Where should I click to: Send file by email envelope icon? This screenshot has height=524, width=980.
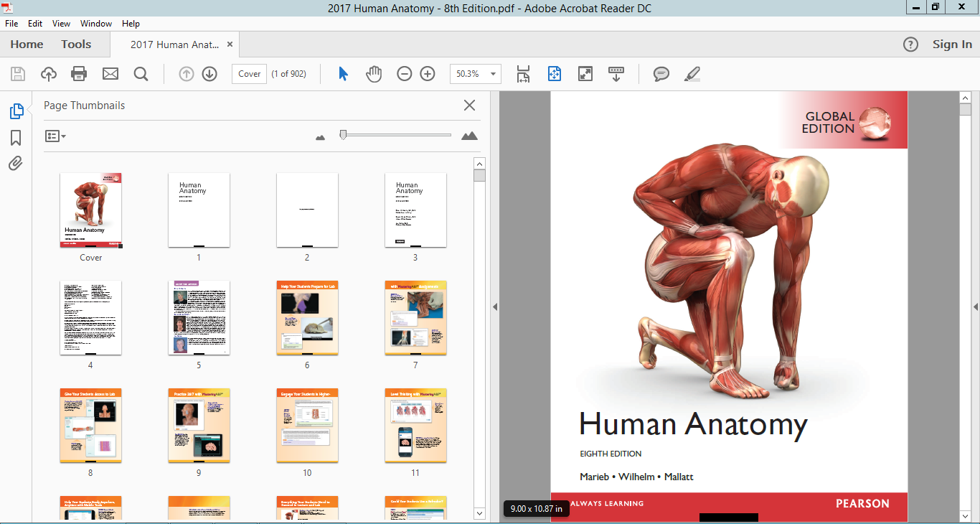[x=110, y=74]
